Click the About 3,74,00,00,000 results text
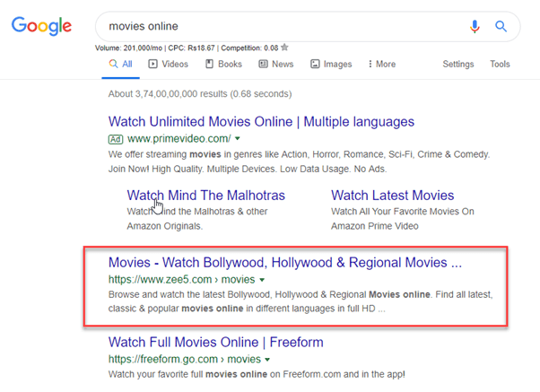 click(200, 94)
